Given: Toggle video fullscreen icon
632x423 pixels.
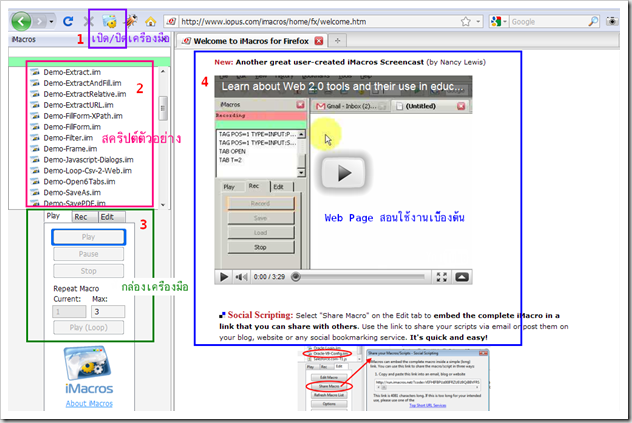Looking at the screenshot, I should [x=441, y=277].
